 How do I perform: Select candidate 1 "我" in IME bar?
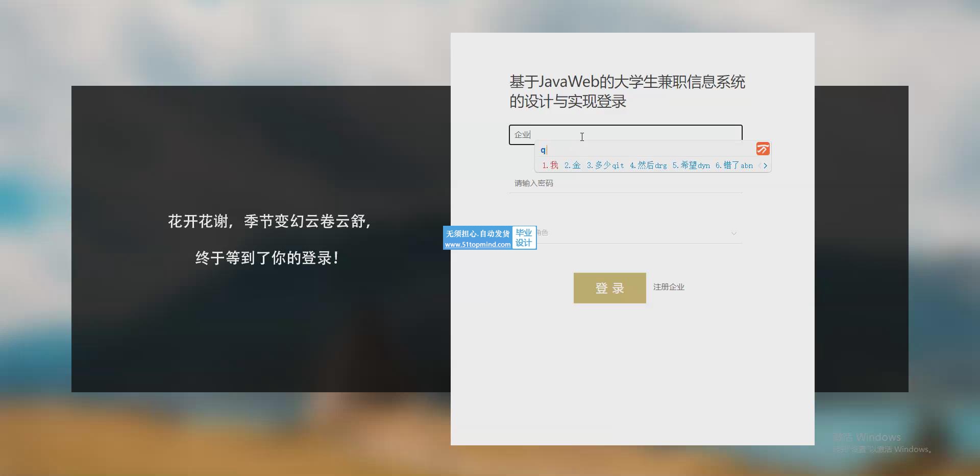(550, 165)
